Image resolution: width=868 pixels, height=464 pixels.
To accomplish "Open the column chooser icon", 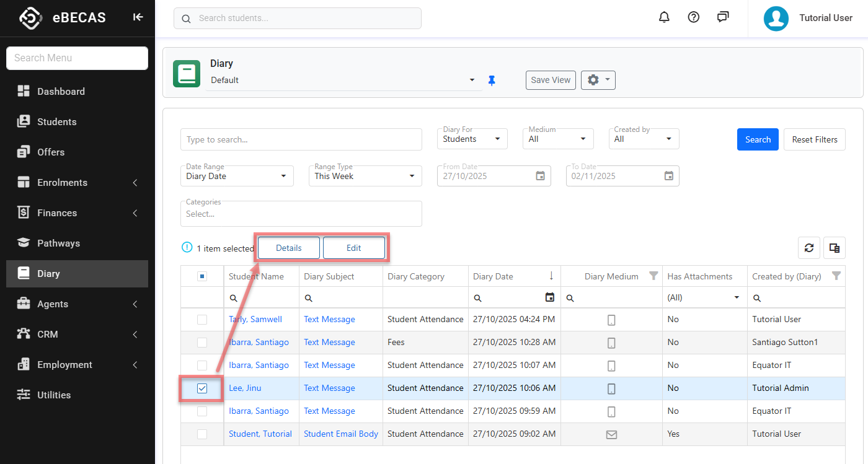I will coord(835,248).
